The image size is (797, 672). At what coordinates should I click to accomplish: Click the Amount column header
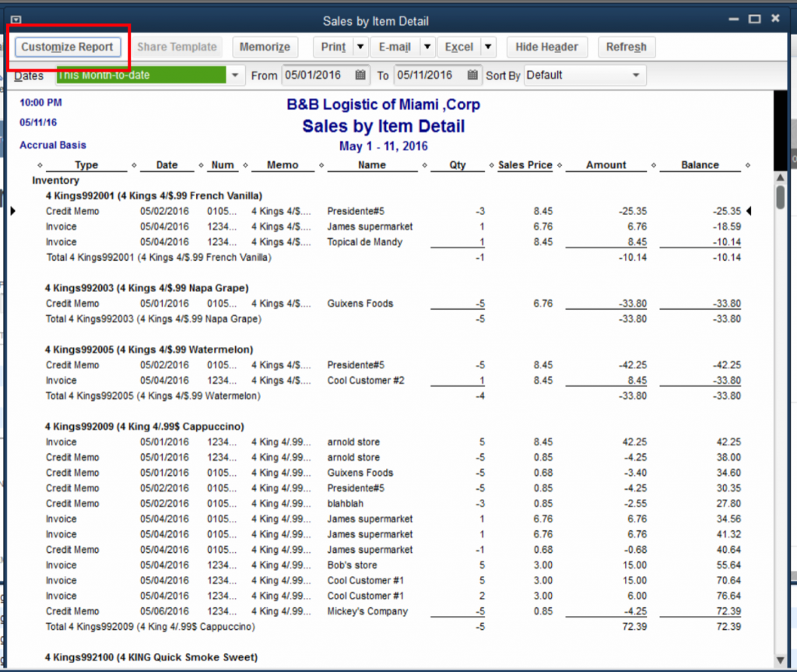coord(606,165)
